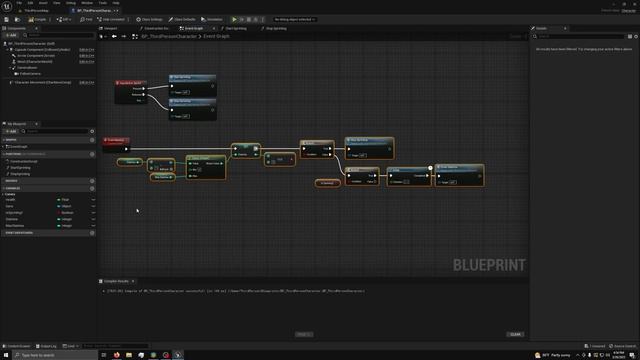Click the Integer type color pill for MaxStamina
640x360 pixels.
pos(59,226)
